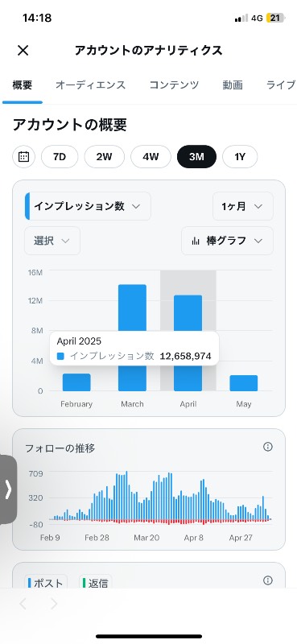Viewport: 297px width, 644px height.
Task: Select the March bar in chart
Action: [x=132, y=337]
